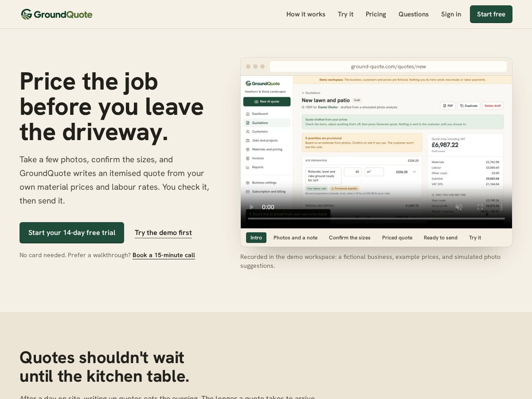Click the 'Recorded in the demo workspace' caption

[x=371, y=261]
